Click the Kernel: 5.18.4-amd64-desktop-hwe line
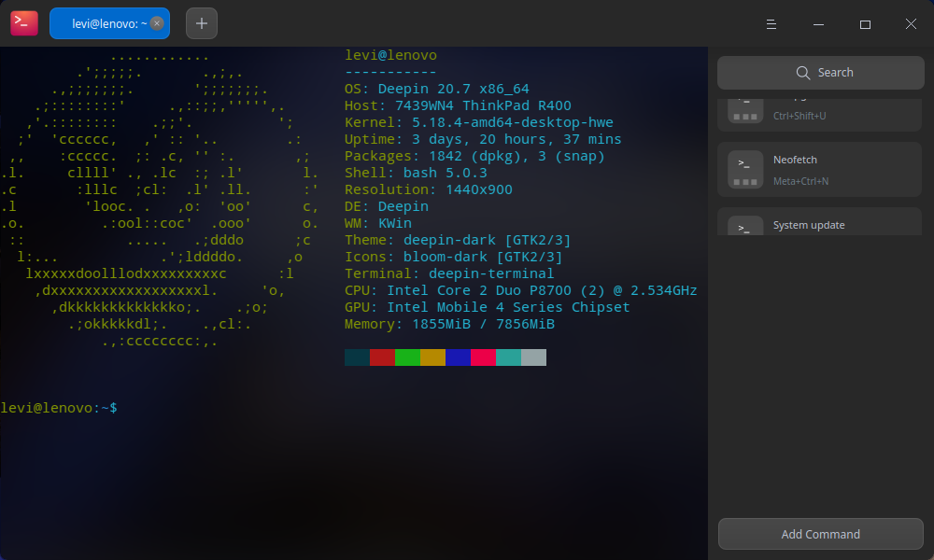The height and width of the screenshot is (560, 934). [x=478, y=122]
